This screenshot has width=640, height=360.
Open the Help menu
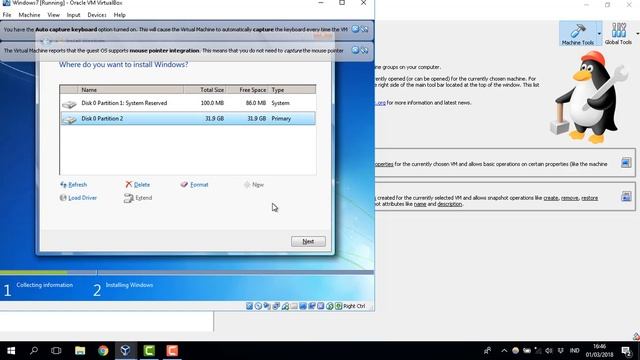pos(120,15)
